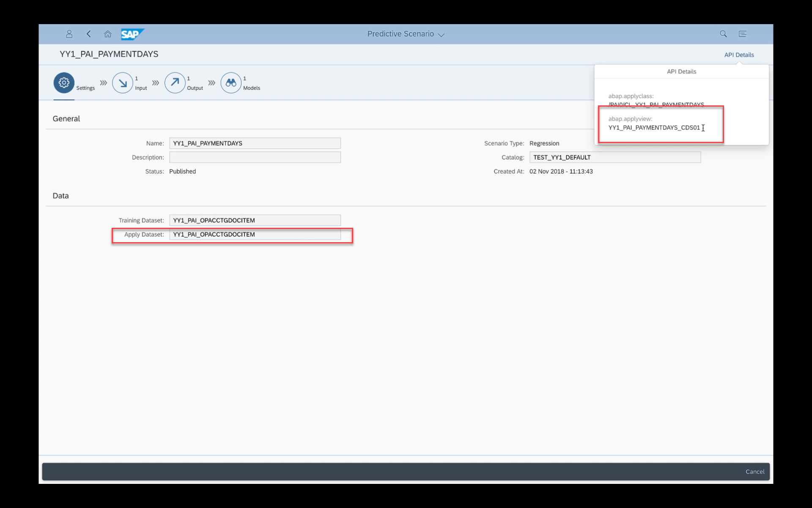Open the Models binoculars step icon
Screen dimensions: 812x508
231,83
